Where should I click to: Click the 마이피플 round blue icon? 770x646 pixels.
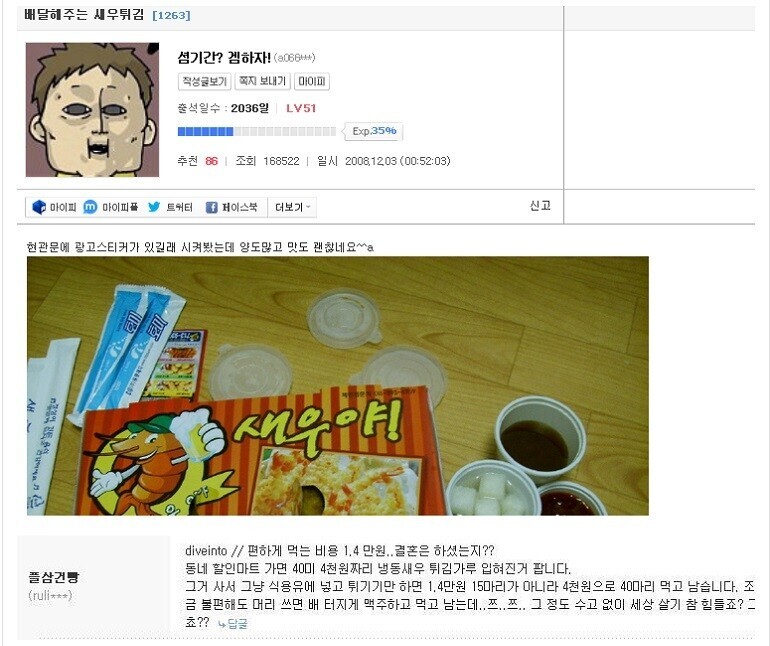click(x=90, y=207)
